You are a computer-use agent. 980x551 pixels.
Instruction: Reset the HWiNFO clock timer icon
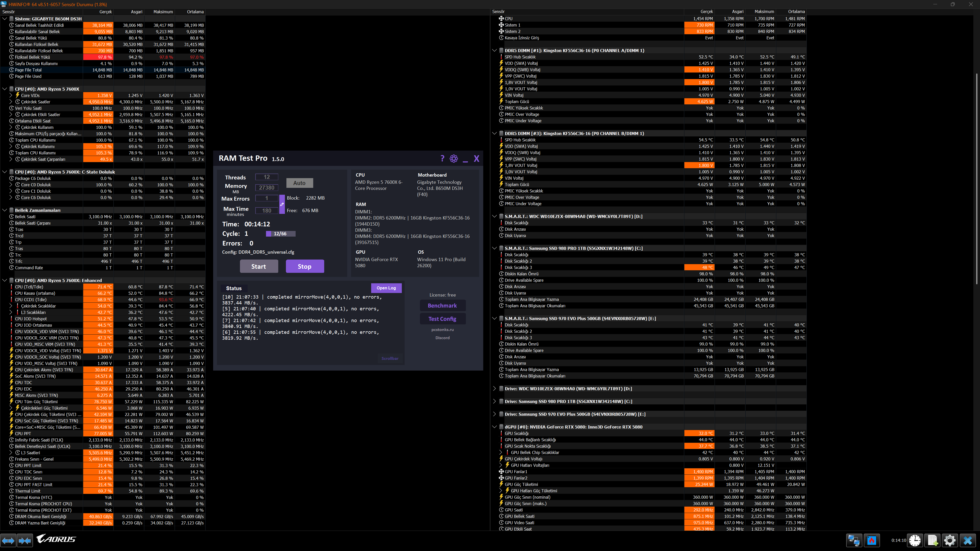click(x=915, y=540)
